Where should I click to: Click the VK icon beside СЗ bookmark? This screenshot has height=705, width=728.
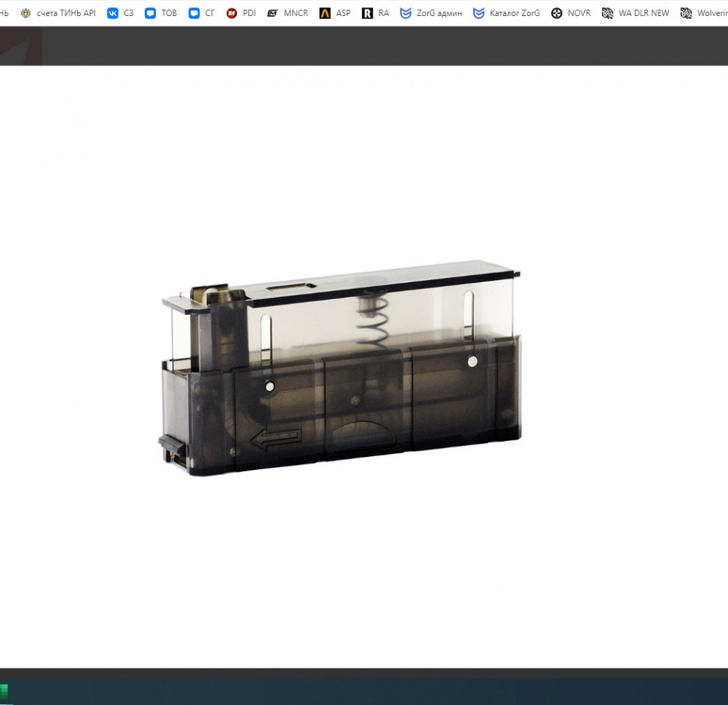(x=112, y=13)
